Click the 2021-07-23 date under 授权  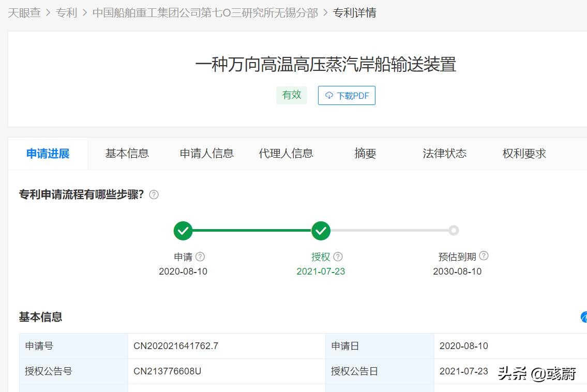click(x=321, y=272)
